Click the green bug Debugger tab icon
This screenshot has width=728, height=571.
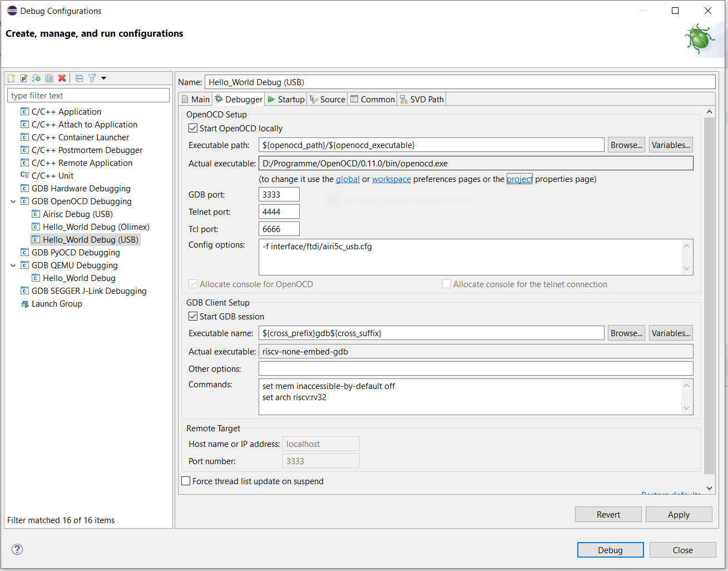pos(219,99)
